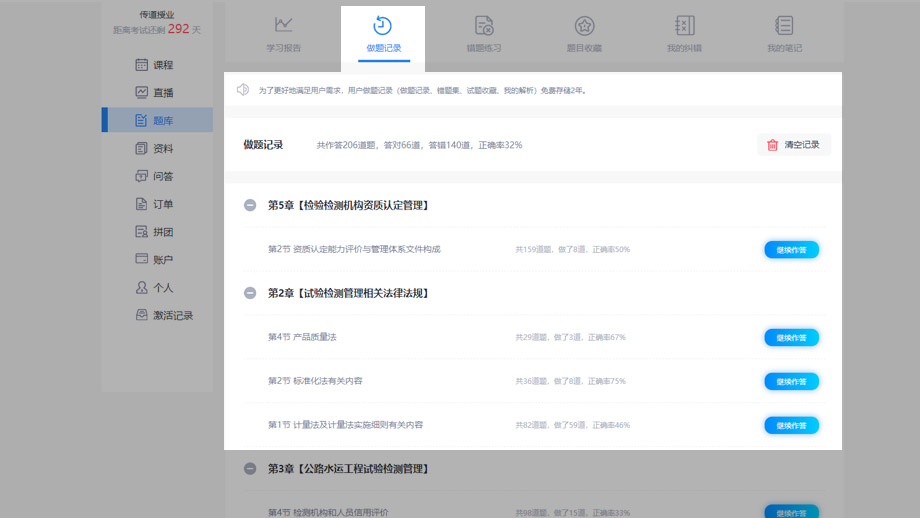Image resolution: width=920 pixels, height=518 pixels.
Task: Open the 我的纠错 icon
Action: coord(684,26)
